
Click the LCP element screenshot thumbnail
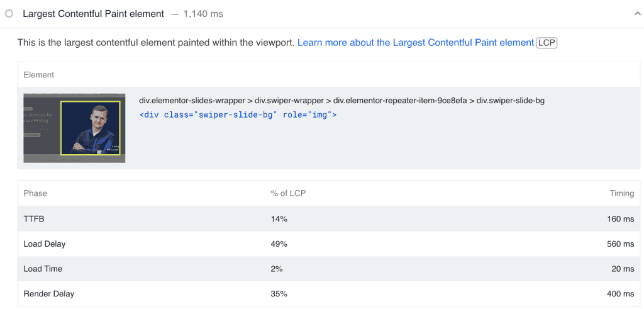(74, 128)
